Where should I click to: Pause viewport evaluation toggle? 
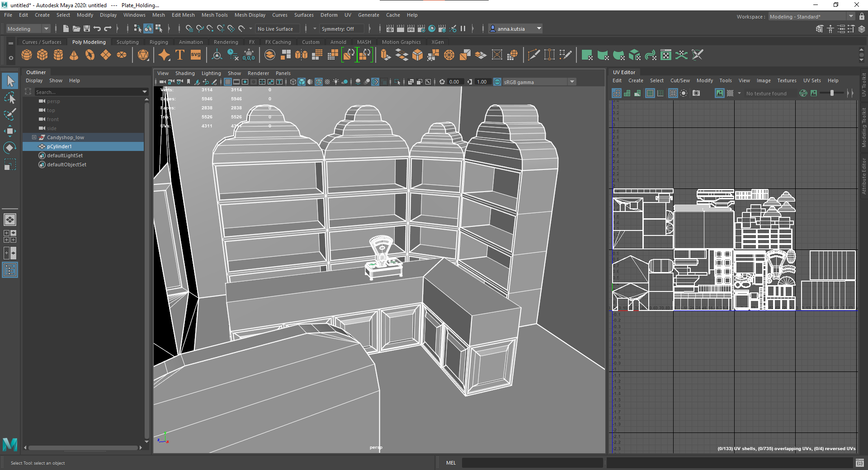point(463,28)
